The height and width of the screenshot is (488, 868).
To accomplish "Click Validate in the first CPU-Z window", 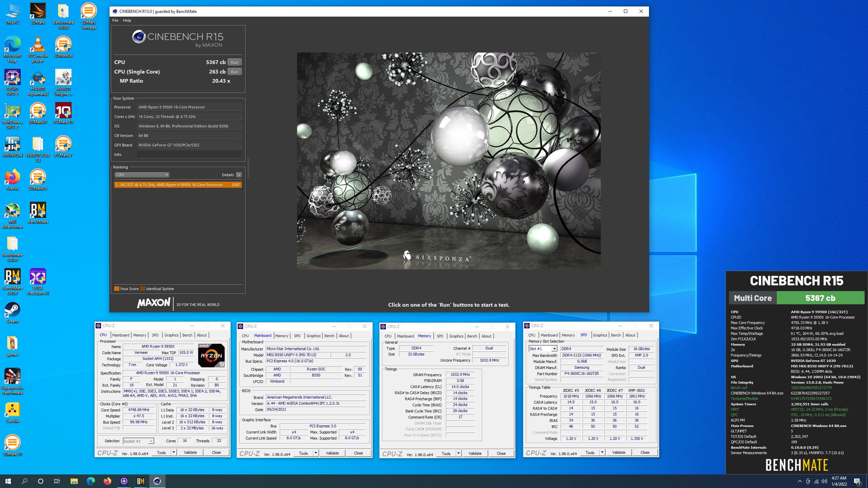I will click(x=190, y=452).
